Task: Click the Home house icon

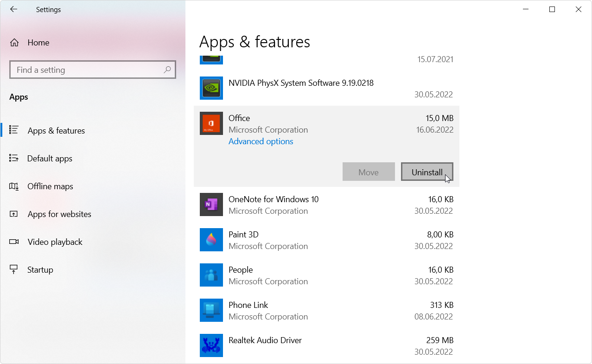Action: click(x=14, y=43)
